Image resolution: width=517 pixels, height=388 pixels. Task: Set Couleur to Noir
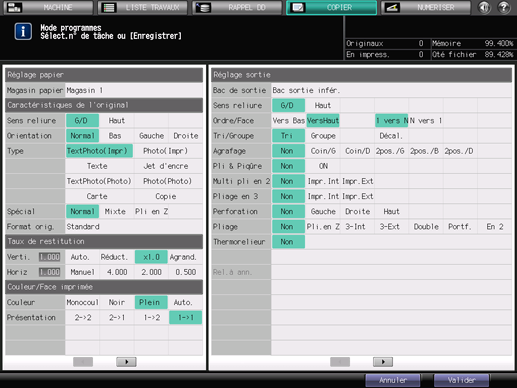[x=117, y=302]
